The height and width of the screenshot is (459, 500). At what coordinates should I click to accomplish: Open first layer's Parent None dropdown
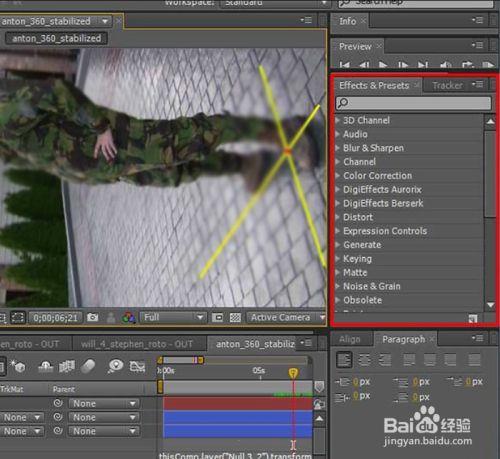point(104,404)
